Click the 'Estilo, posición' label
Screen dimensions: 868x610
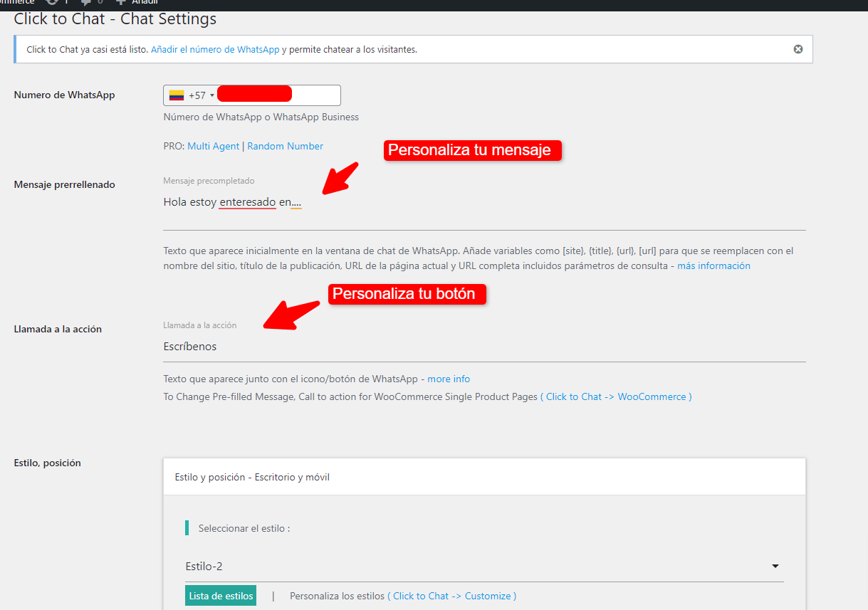point(48,463)
